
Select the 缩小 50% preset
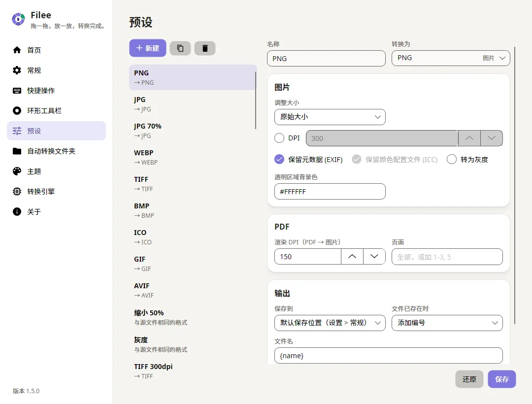pyautogui.click(x=192, y=317)
